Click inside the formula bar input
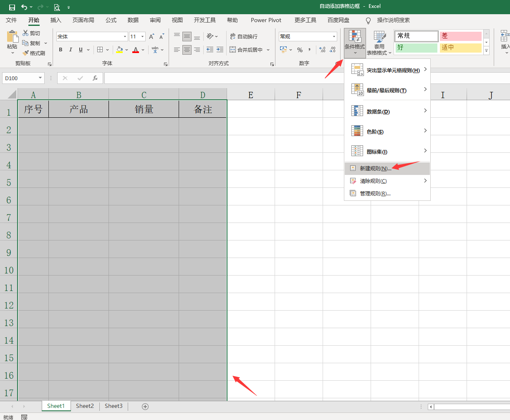The height and width of the screenshot is (420, 510). (307, 78)
